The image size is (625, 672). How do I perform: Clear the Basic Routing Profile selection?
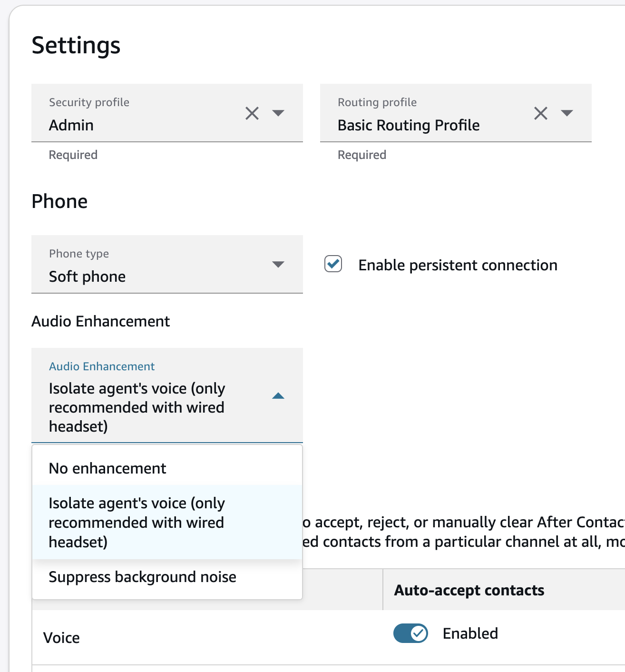[x=540, y=113]
